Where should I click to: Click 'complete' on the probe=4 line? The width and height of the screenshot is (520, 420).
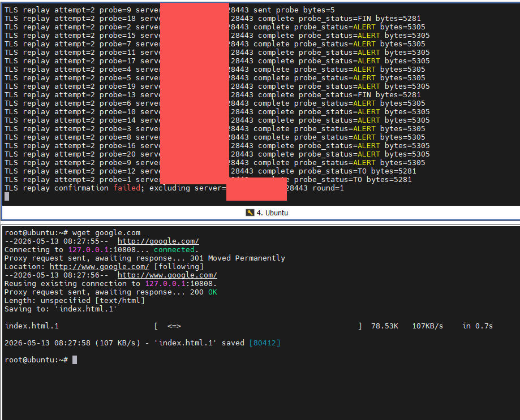[271, 69]
